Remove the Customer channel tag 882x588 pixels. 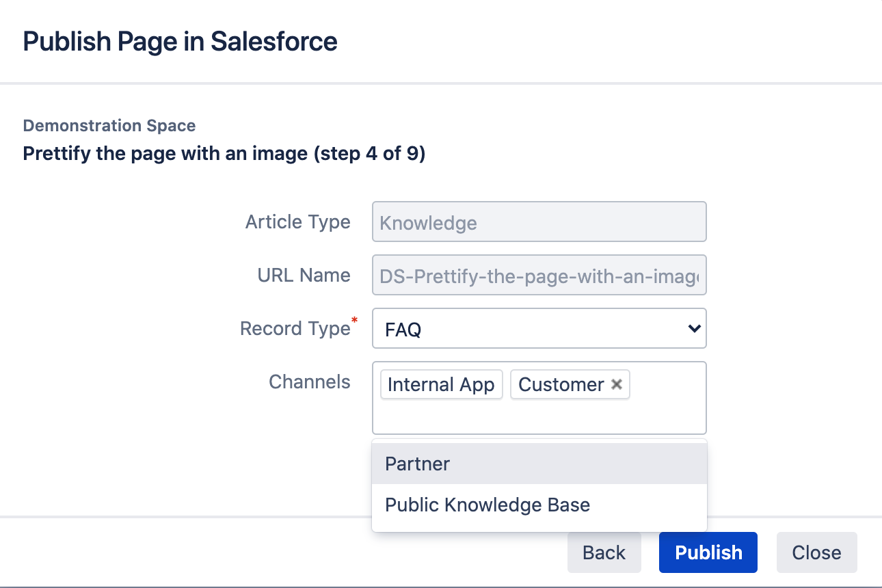616,385
